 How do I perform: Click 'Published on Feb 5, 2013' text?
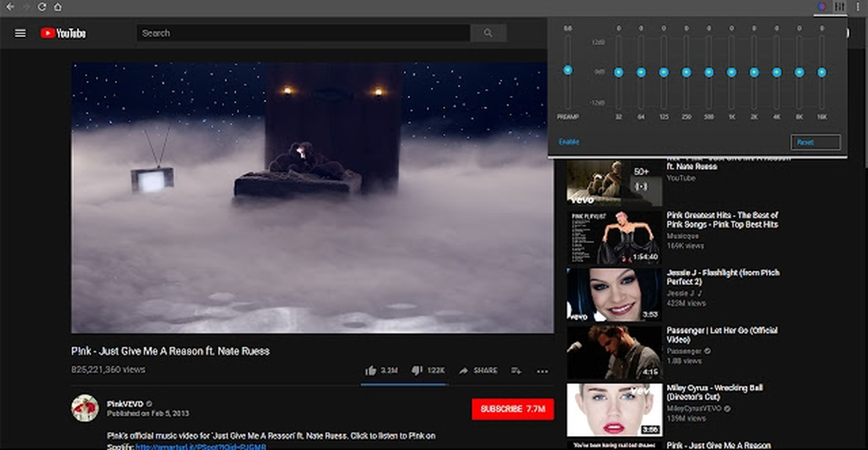tap(148, 413)
